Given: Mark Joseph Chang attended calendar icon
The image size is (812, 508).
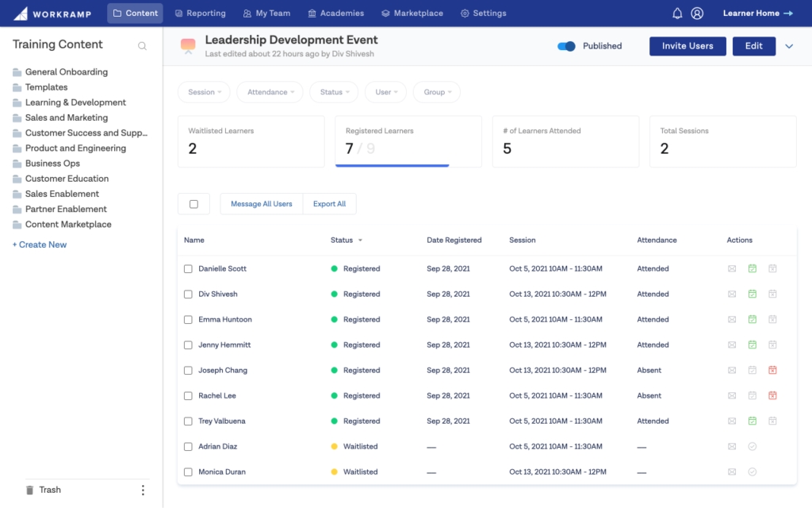Looking at the screenshot, I should tap(753, 370).
